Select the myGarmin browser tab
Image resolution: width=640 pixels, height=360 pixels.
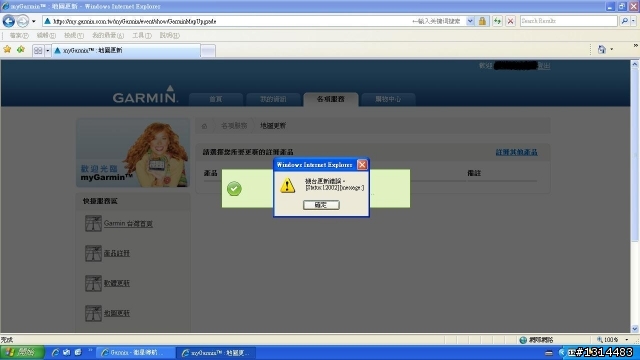coord(126,50)
